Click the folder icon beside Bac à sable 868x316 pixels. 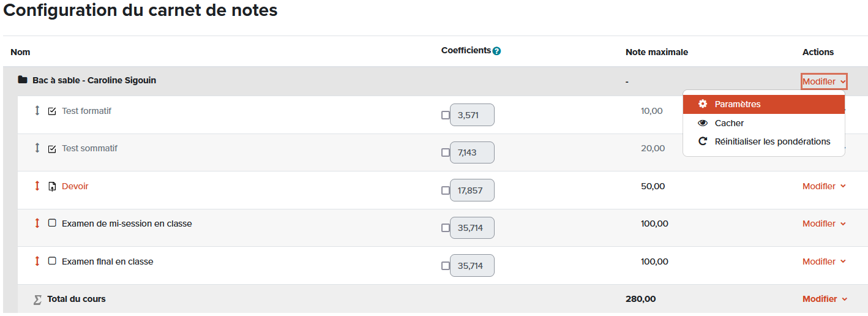click(23, 80)
